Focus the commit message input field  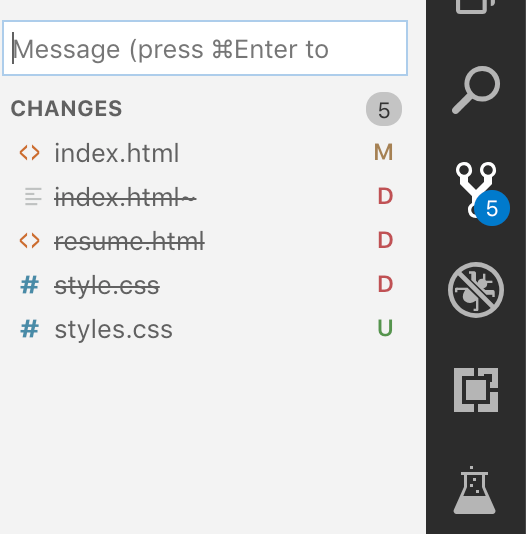pos(205,48)
